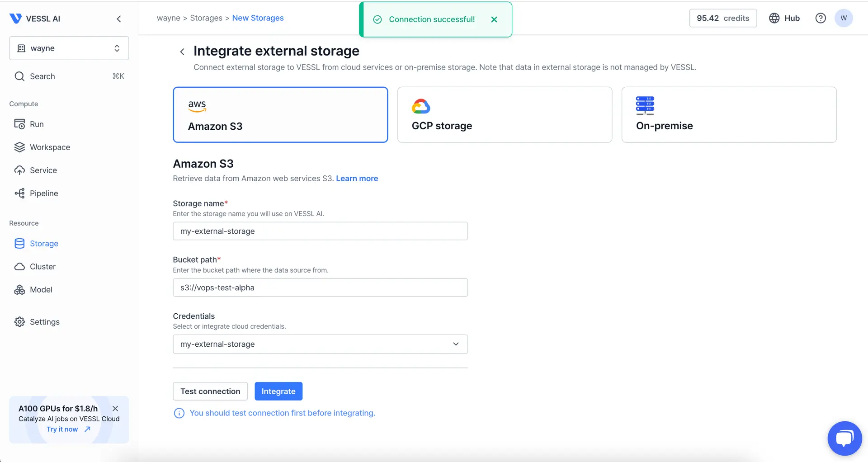The width and height of the screenshot is (868, 462).
Task: View the 95.42 credits balance
Action: point(723,18)
